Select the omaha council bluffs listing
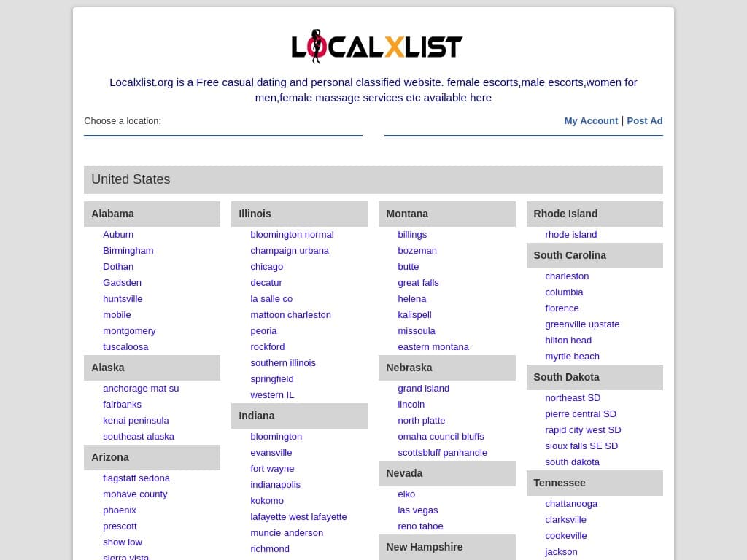747x560 pixels. tap(441, 436)
